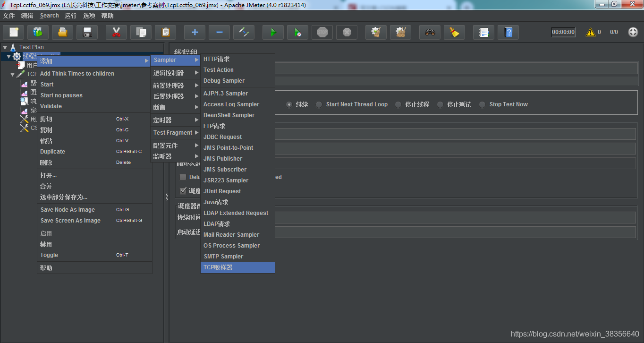This screenshot has height=343, width=644.
Task: Select the Stop Test Now radio button
Action: (x=482, y=104)
